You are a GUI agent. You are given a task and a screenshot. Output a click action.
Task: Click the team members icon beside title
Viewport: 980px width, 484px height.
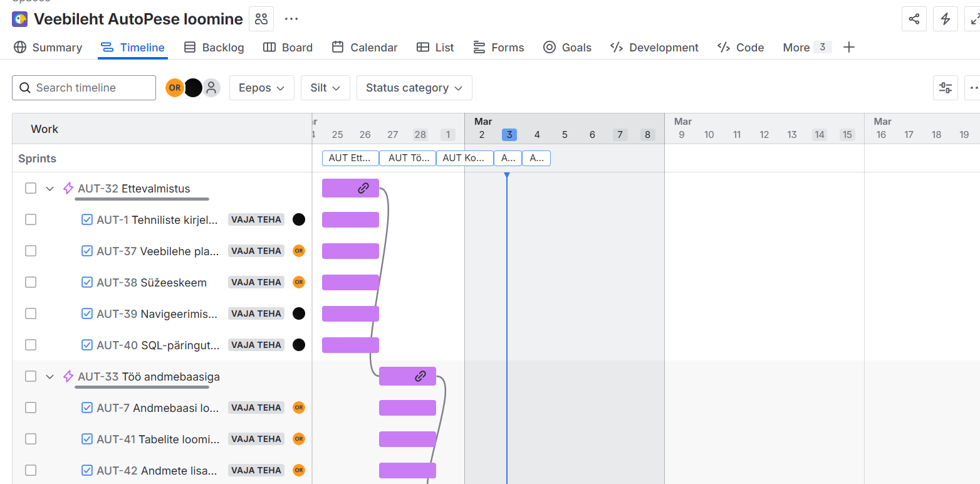pyautogui.click(x=261, y=19)
